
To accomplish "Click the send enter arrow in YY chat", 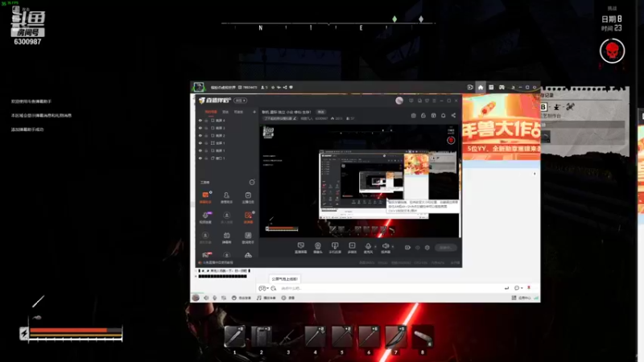I will [x=506, y=288].
